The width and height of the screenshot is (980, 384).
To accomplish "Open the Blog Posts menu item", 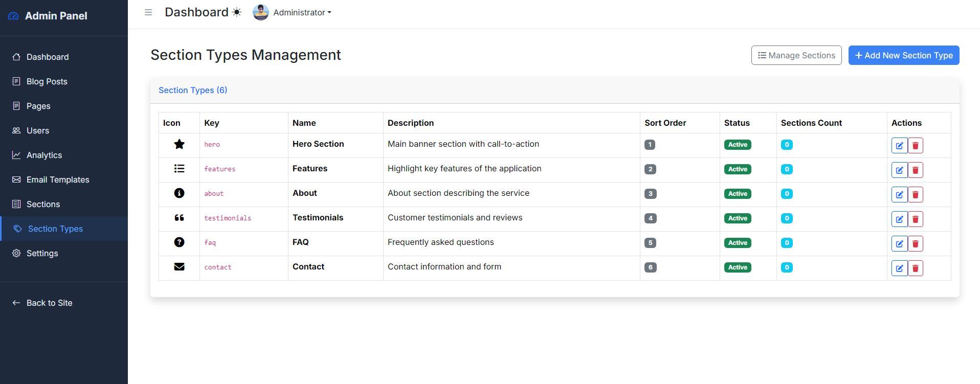I will point(47,81).
